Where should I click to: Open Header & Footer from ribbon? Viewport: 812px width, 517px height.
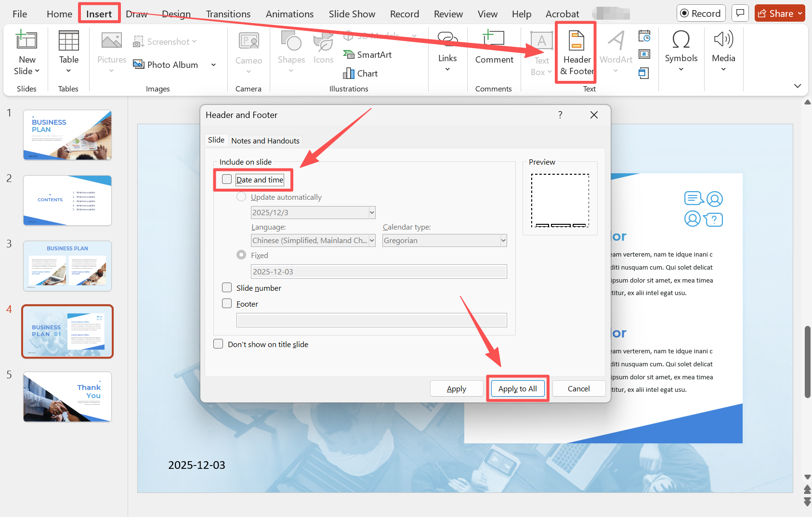click(576, 52)
